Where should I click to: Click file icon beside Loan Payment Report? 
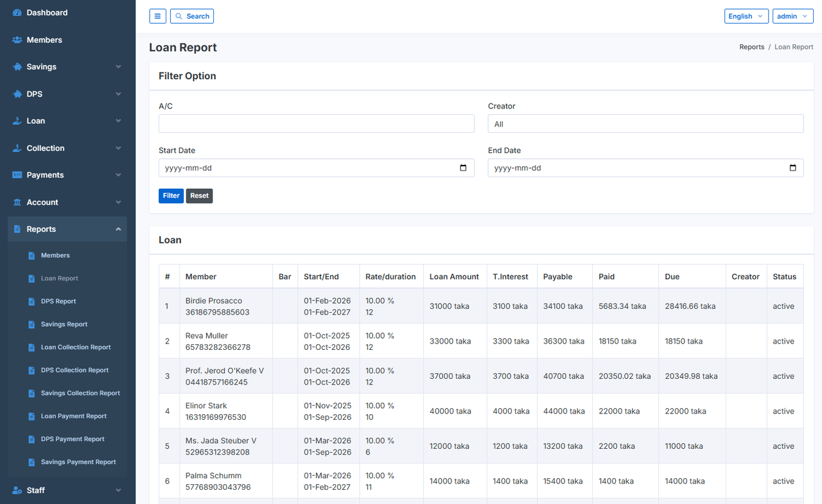click(31, 416)
